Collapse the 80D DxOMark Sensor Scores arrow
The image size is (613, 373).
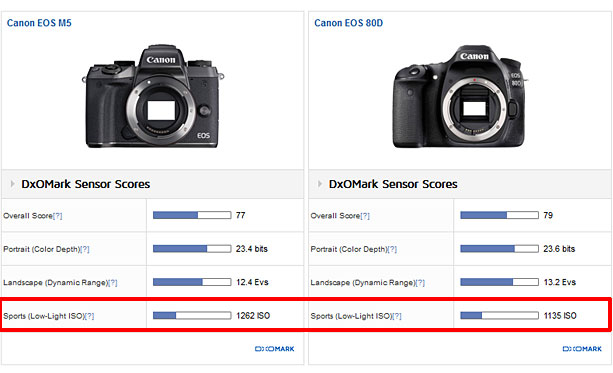coord(320,184)
